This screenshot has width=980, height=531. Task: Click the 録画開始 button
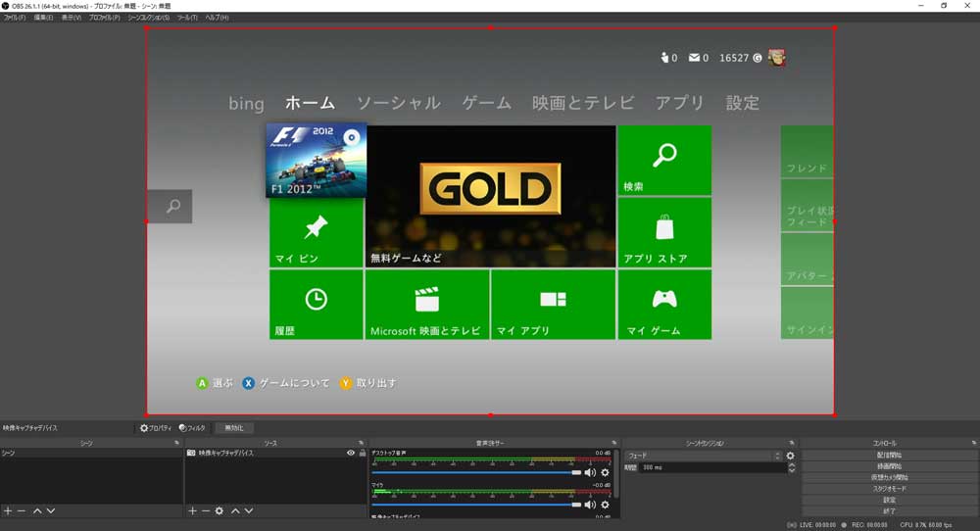[x=889, y=466]
